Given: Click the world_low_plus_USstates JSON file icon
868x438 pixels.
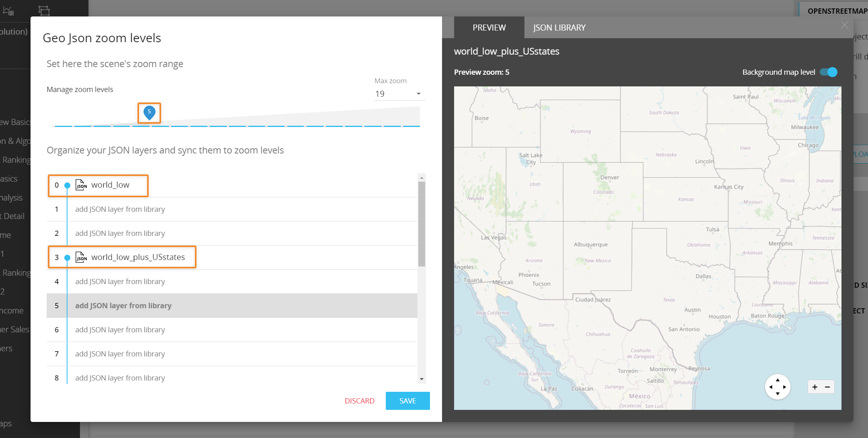Looking at the screenshot, I should pos(81,257).
